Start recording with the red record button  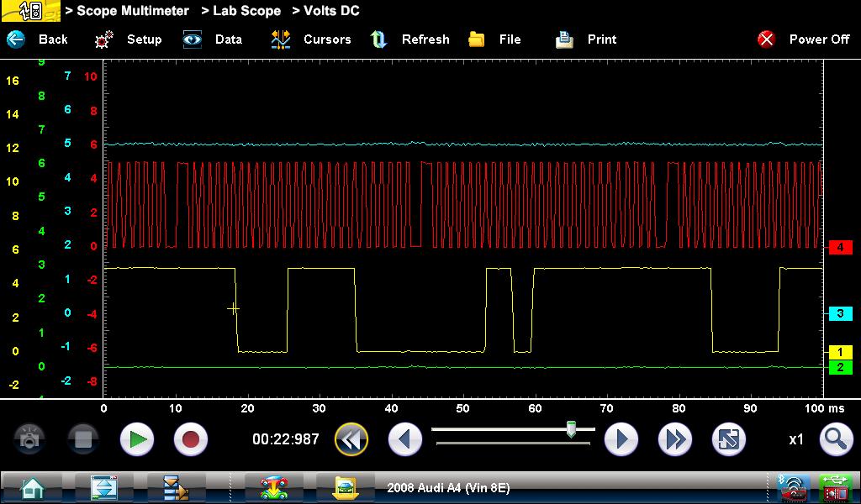tap(191, 439)
